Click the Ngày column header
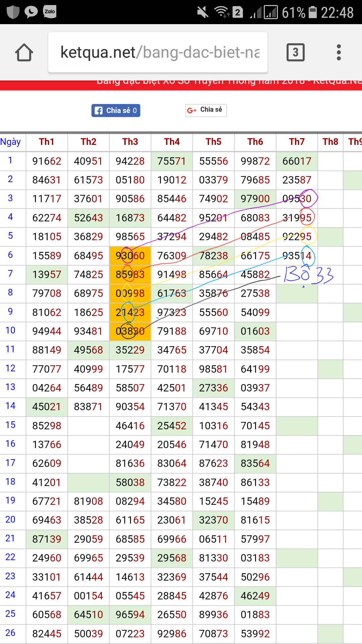 click(x=11, y=142)
